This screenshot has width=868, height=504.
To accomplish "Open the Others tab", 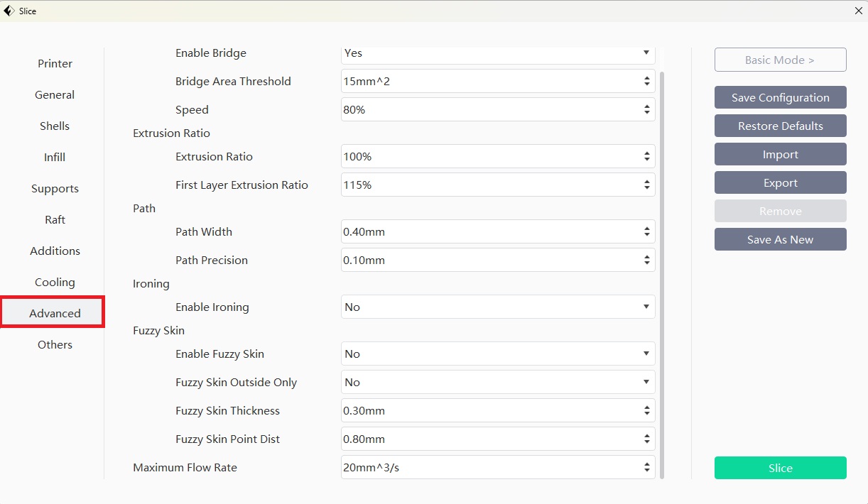I will pos(55,345).
